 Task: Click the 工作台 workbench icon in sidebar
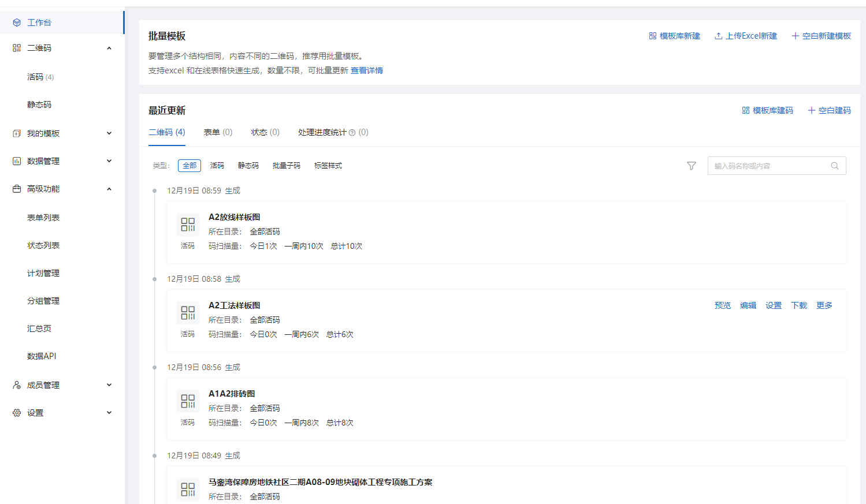point(16,23)
